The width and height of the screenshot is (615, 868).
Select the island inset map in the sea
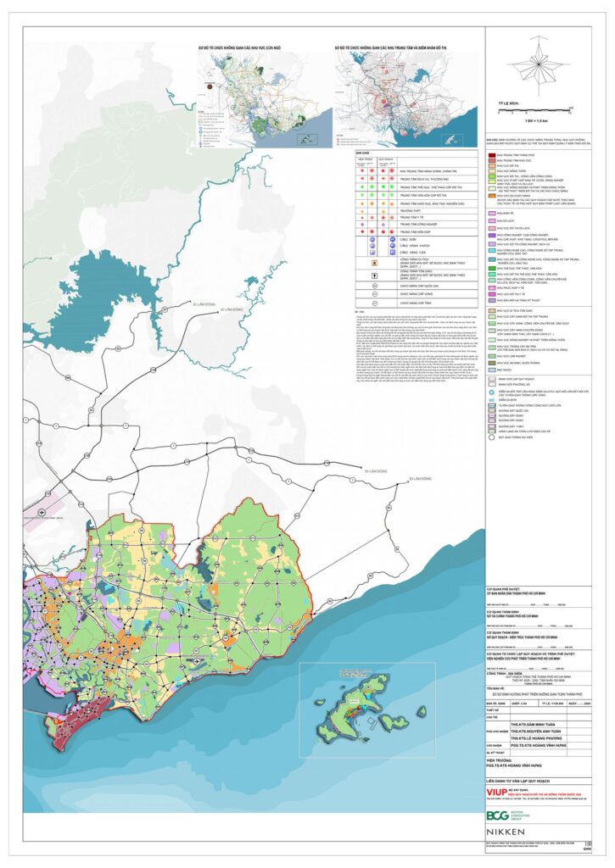367,709
